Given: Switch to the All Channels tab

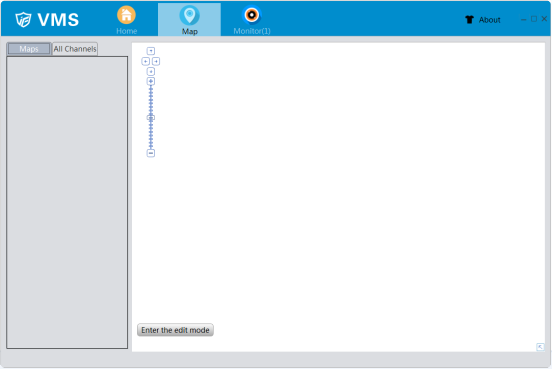Looking at the screenshot, I should 75,49.
